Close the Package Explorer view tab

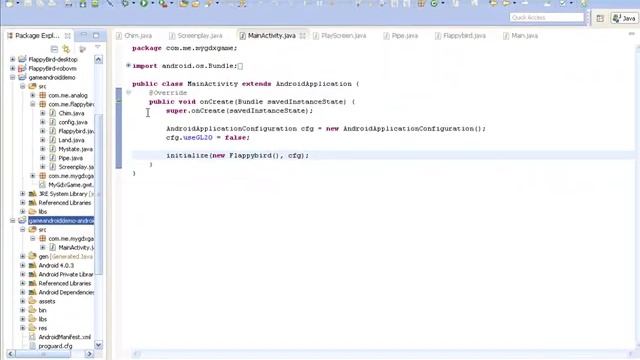pyautogui.click(x=68, y=36)
